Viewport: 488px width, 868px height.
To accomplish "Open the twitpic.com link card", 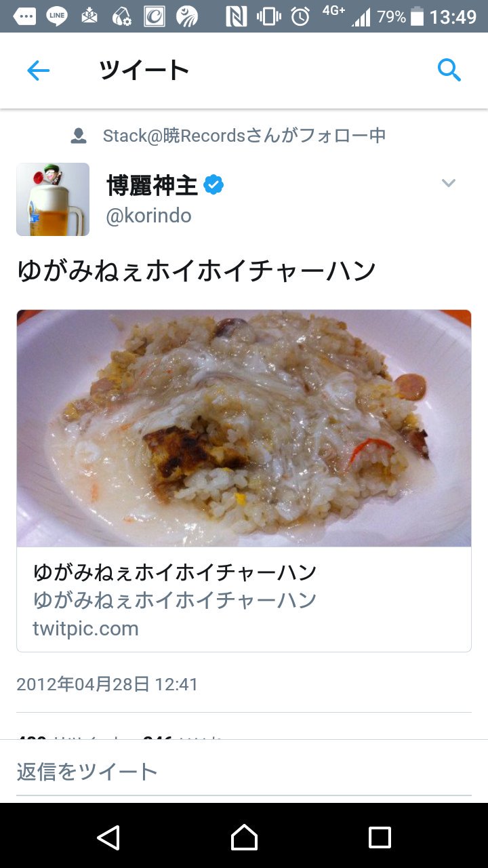I will pyautogui.click(x=244, y=599).
